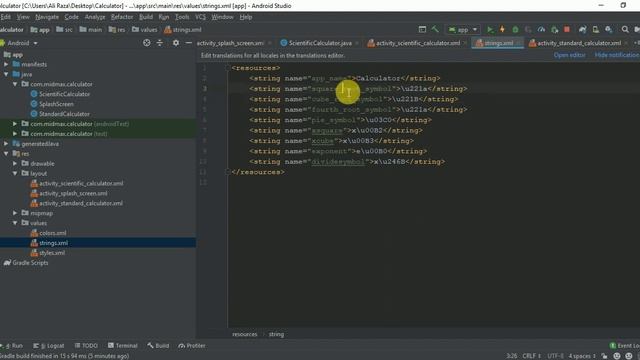Open the TODO tool window
The height and width of the screenshot is (360, 640).
(x=86, y=346)
